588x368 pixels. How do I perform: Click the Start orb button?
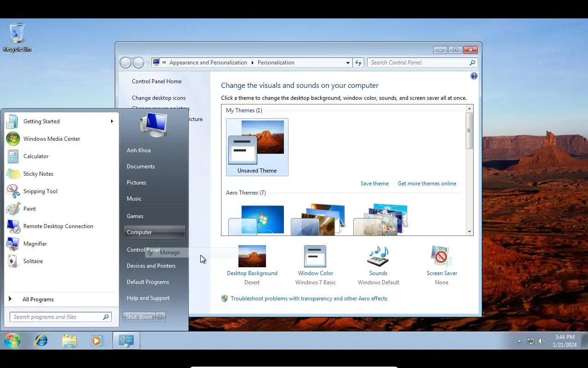(12, 341)
